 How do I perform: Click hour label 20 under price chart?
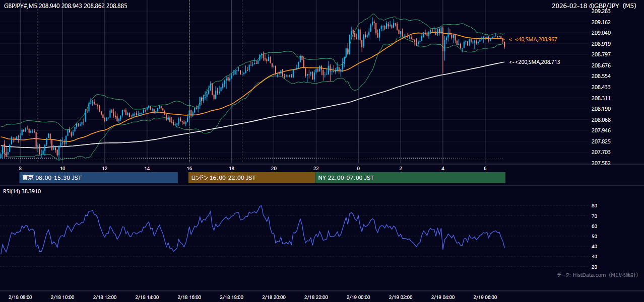tap(274, 168)
